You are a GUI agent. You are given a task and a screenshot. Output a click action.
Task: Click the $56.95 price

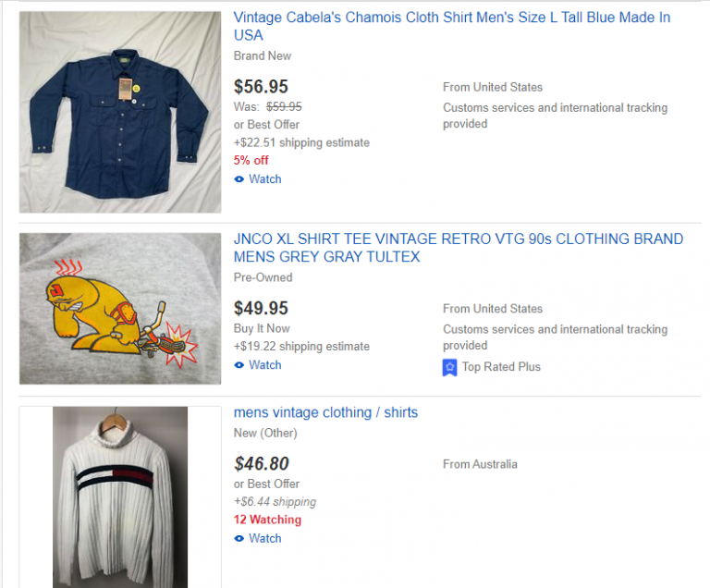[261, 86]
